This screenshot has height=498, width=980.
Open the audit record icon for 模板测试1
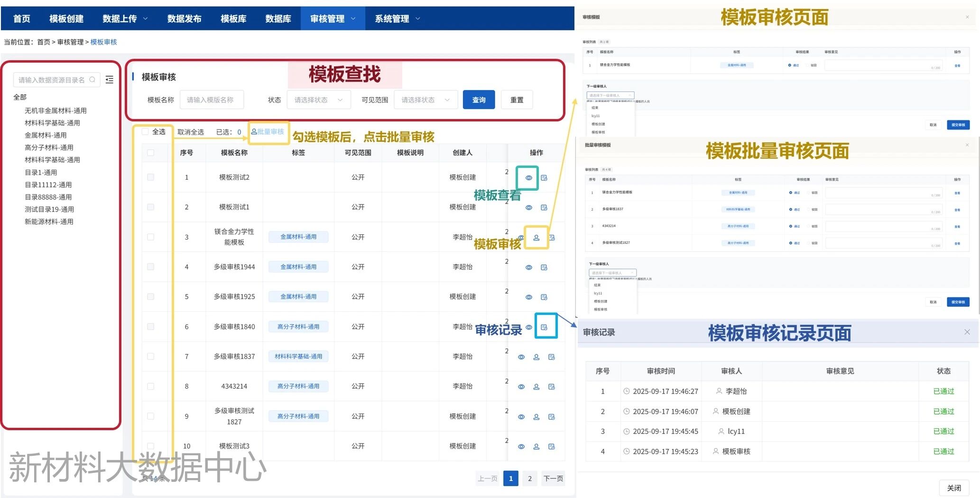pyautogui.click(x=544, y=208)
